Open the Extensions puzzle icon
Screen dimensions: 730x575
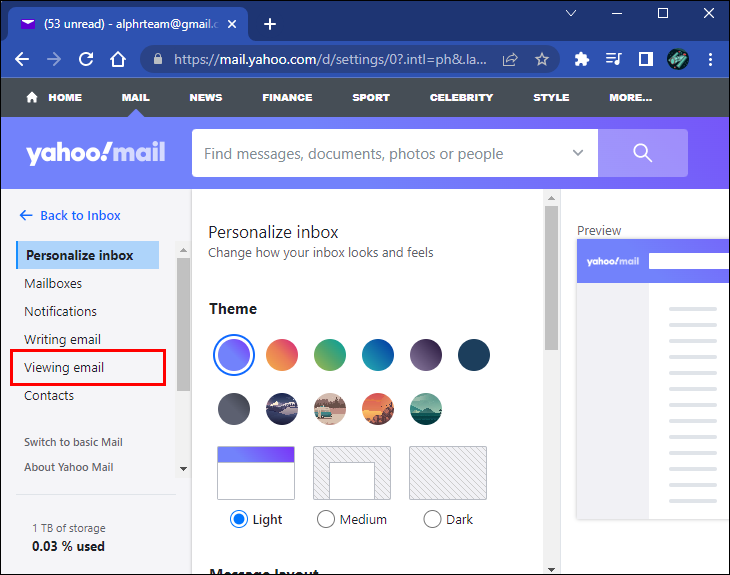point(581,59)
